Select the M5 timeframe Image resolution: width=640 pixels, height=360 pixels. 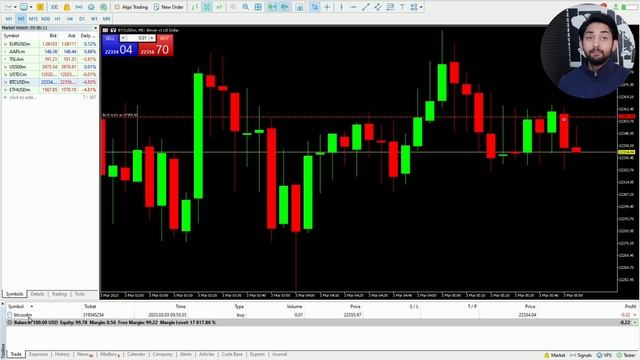pos(21,19)
